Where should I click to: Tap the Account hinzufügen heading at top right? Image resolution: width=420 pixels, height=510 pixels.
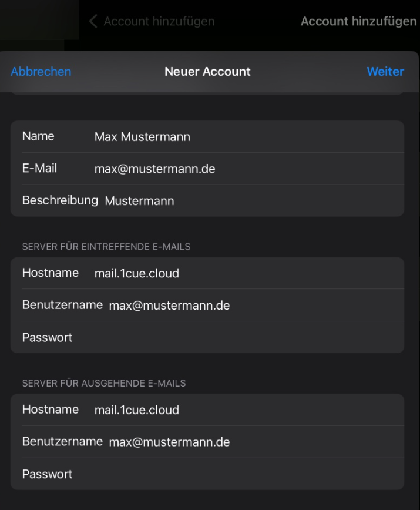358,22
